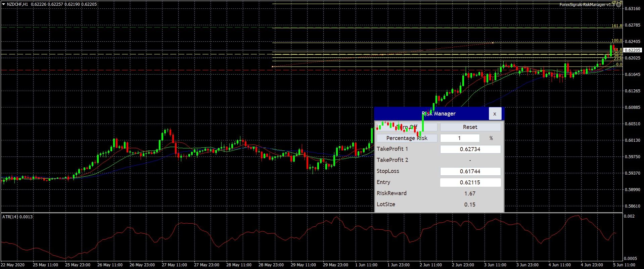Screen dimensions: 644x269
Task: Click the RiskReward value 1.67
Action: point(470,193)
